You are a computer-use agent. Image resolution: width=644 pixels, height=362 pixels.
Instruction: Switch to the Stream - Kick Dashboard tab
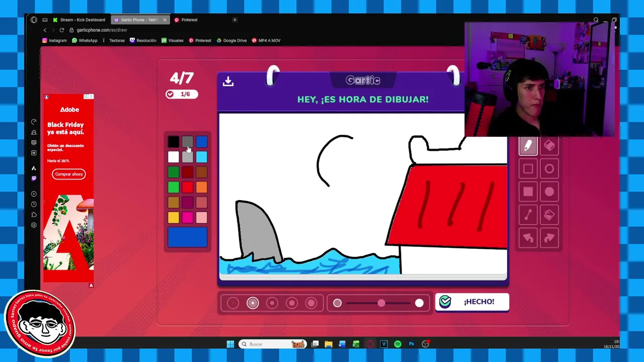click(79, 20)
